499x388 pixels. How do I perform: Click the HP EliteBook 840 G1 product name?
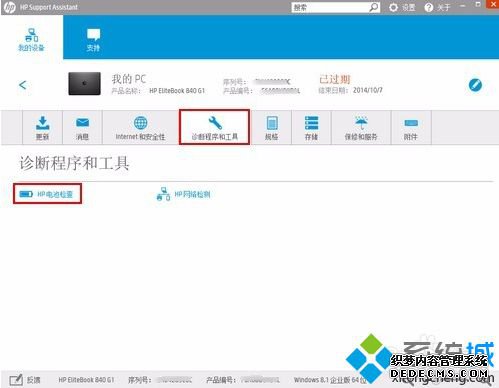point(177,91)
